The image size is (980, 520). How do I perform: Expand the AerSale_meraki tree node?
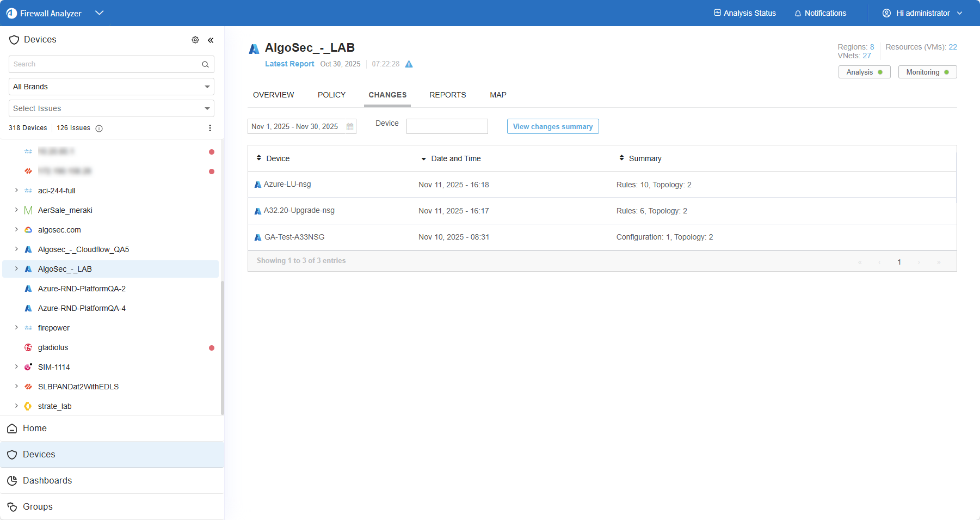click(x=16, y=210)
